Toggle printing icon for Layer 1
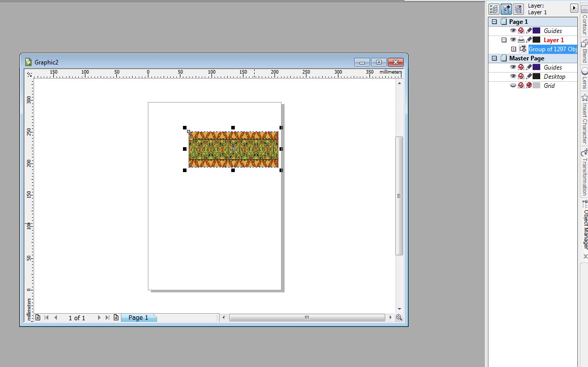The width and height of the screenshot is (588, 367). [521, 40]
